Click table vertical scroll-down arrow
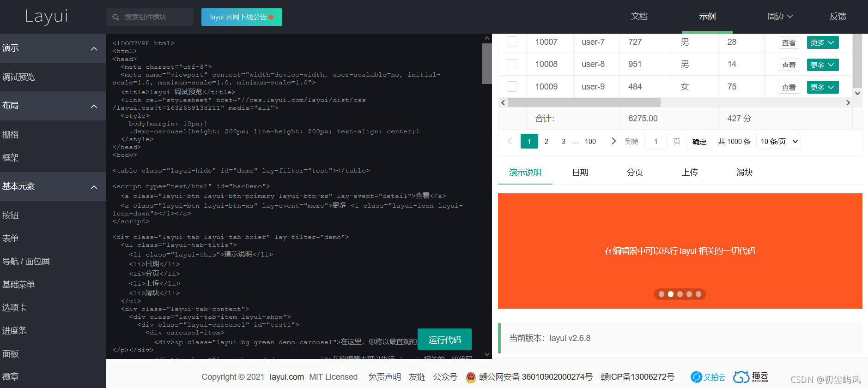Screen dimensions: 868x388 [857, 93]
